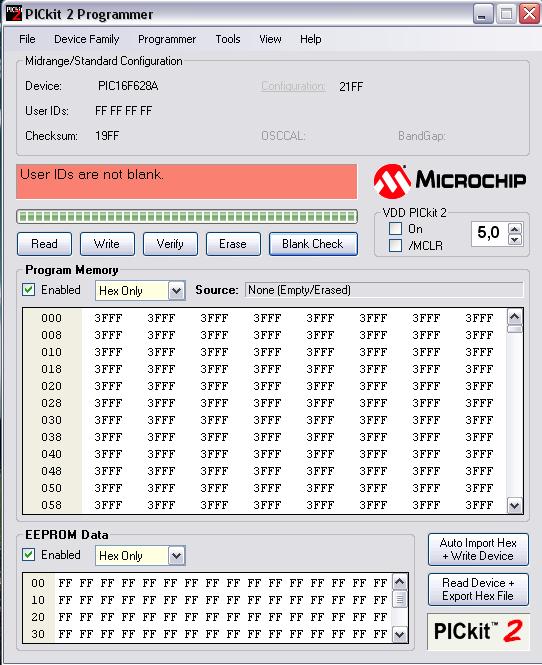Click Program Memory address 048
The width and height of the screenshot is (542, 665).
(51, 471)
